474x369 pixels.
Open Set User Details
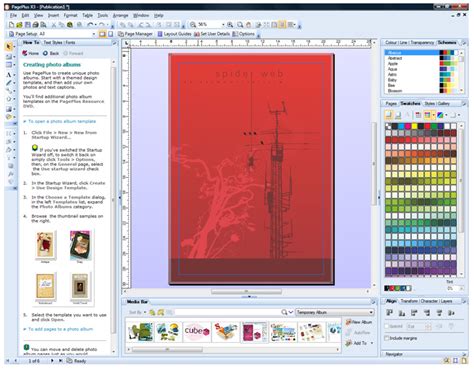[x=212, y=34]
